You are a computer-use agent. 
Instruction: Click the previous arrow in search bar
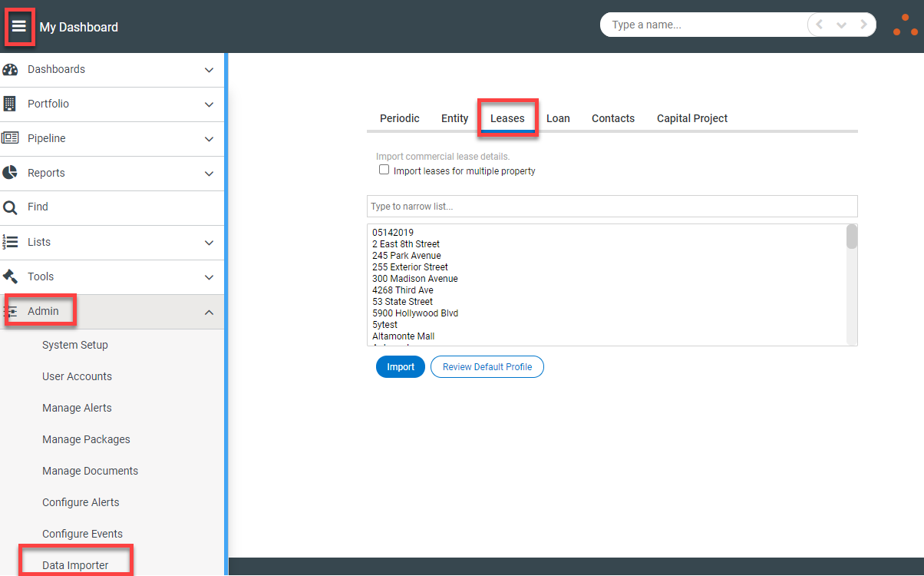coord(820,25)
